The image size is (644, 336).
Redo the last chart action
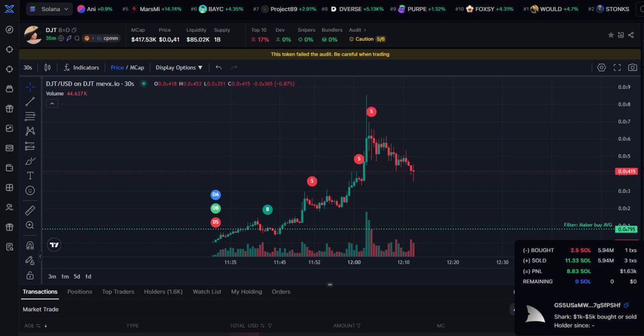click(x=234, y=68)
